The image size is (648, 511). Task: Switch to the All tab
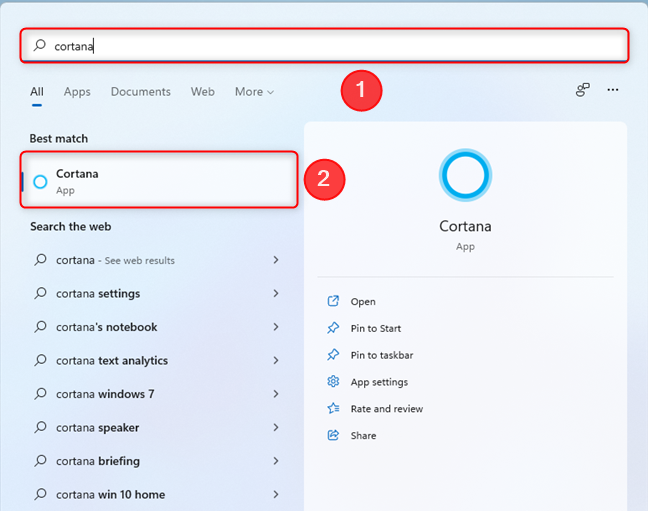[x=37, y=92]
